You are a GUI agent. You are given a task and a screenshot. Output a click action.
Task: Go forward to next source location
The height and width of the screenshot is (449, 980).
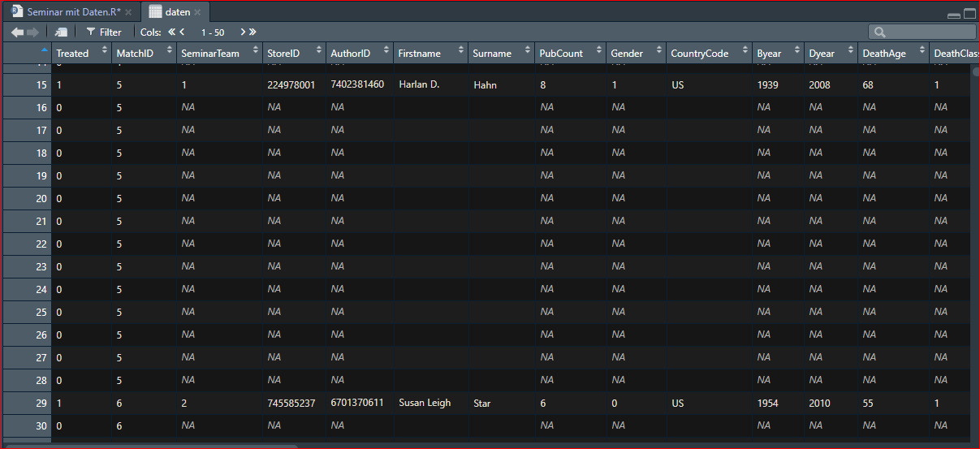coord(33,32)
